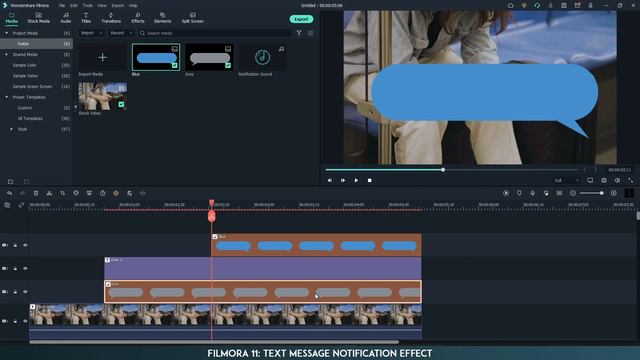Click the audio waveform icon in timeline toolbar

(143, 193)
